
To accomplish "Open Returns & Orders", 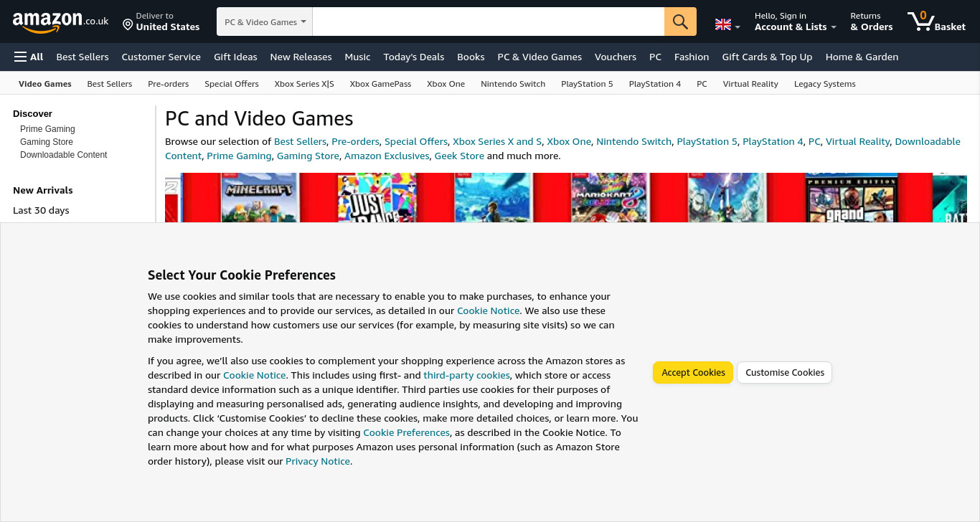I will tap(872, 22).
